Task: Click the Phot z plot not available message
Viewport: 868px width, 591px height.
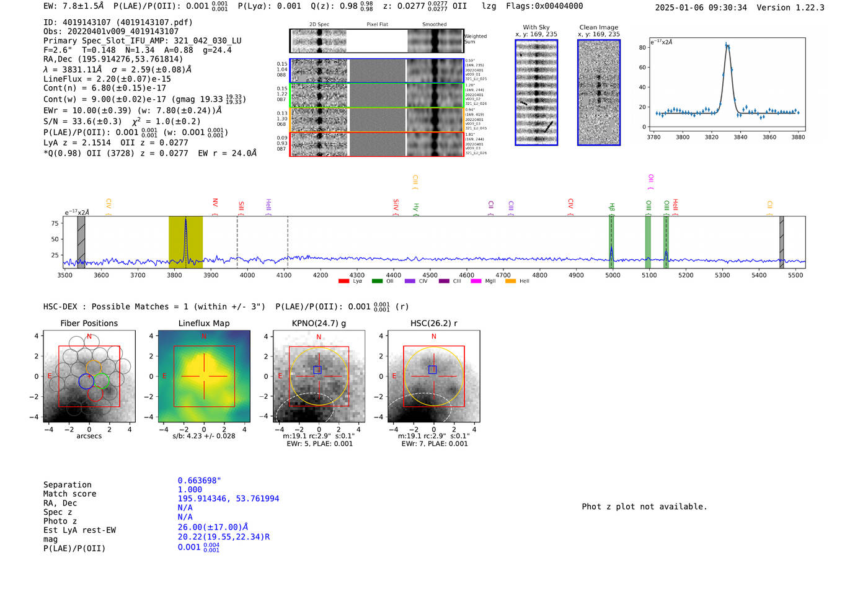Action: pos(644,507)
